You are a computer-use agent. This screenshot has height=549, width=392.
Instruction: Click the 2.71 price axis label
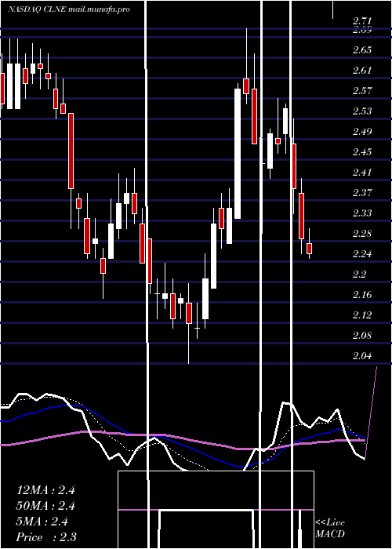point(362,20)
